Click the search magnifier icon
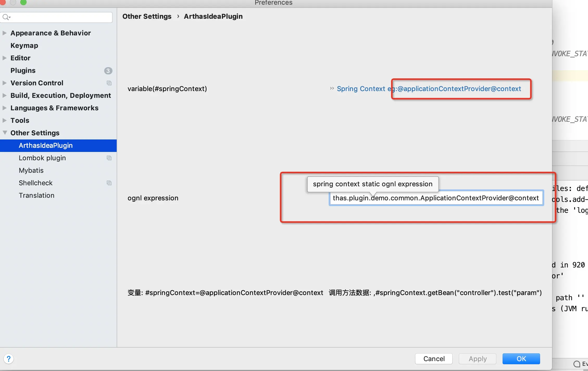The image size is (588, 371). 6,17
